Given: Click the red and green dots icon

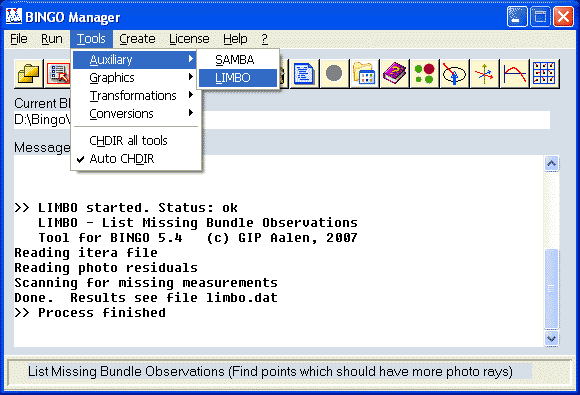Looking at the screenshot, I should pos(424,74).
